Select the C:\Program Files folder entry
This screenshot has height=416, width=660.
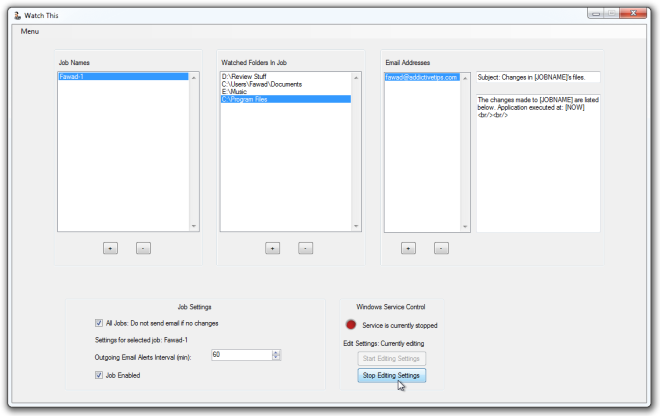pyautogui.click(x=285, y=99)
